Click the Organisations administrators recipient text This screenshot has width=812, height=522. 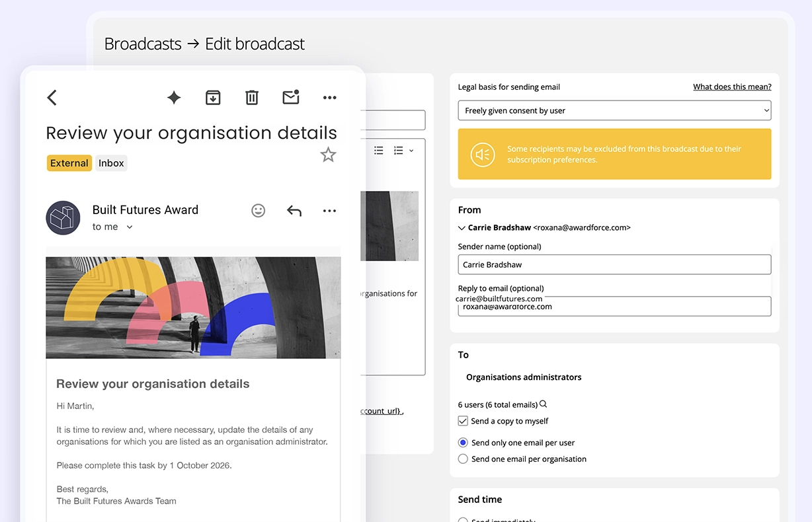point(524,377)
